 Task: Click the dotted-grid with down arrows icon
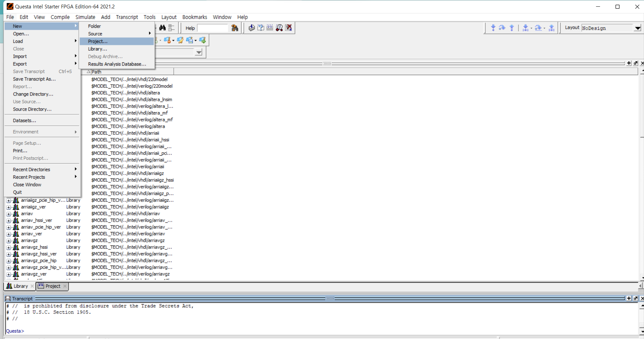(x=270, y=28)
